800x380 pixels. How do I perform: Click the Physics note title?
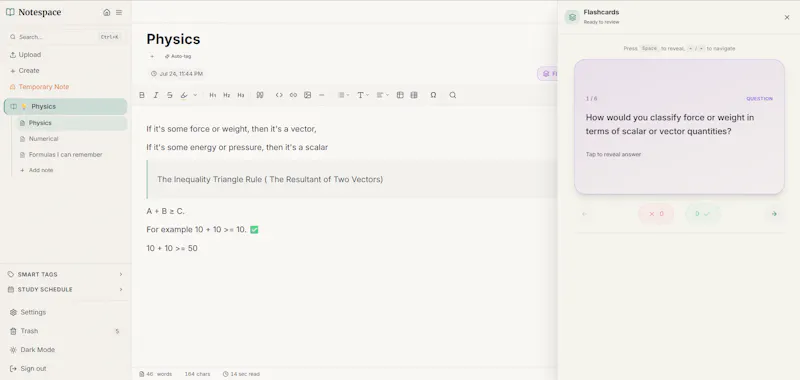[x=173, y=39]
